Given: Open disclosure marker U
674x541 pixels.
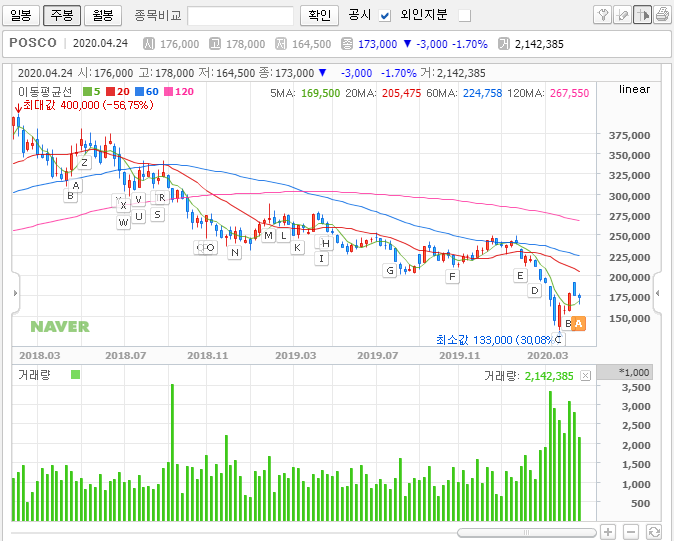Looking at the screenshot, I should 138,216.
